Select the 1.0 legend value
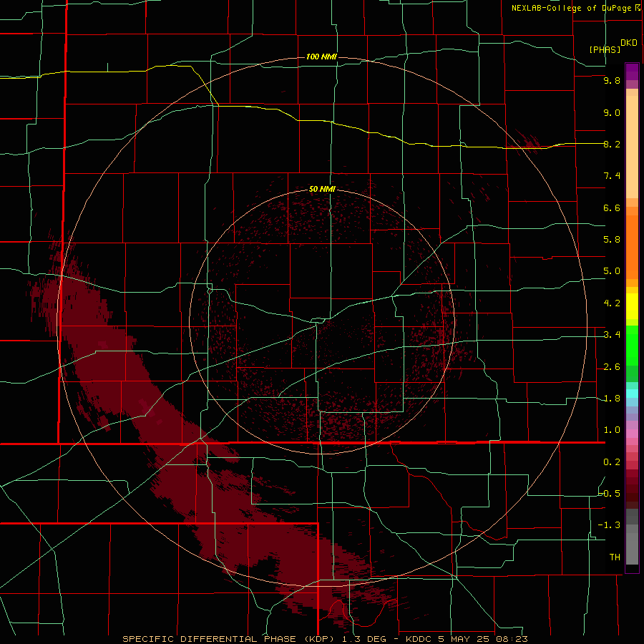Image resolution: width=644 pixels, height=644 pixels. (x=612, y=430)
